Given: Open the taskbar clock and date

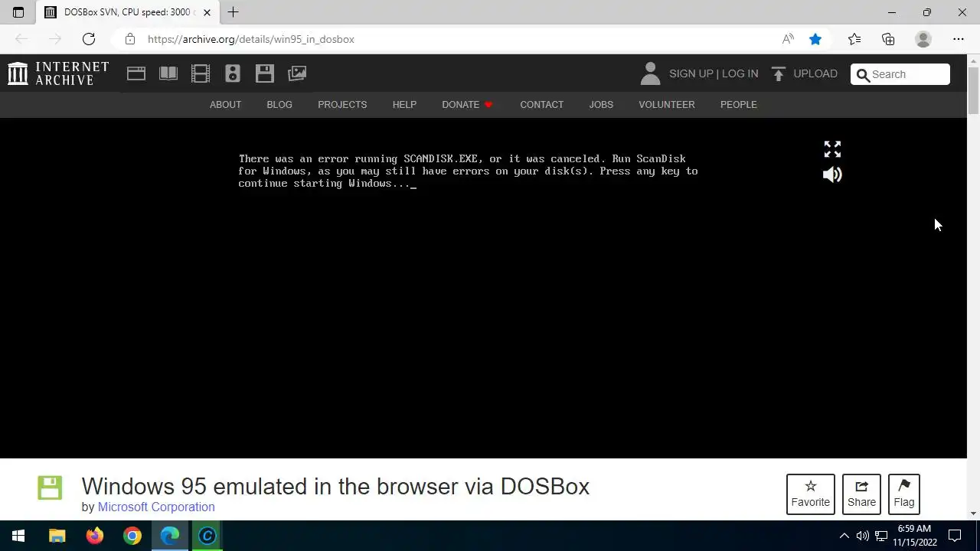Looking at the screenshot, I should tap(914, 536).
